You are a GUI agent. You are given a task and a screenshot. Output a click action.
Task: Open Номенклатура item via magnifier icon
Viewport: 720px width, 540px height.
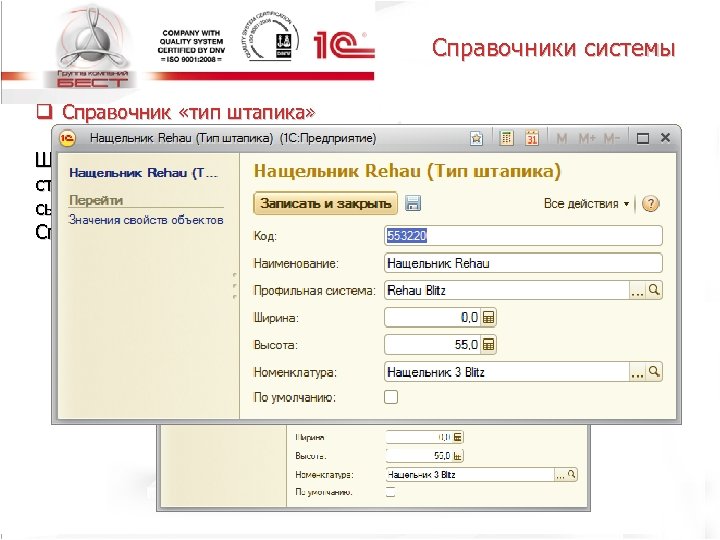tap(654, 371)
